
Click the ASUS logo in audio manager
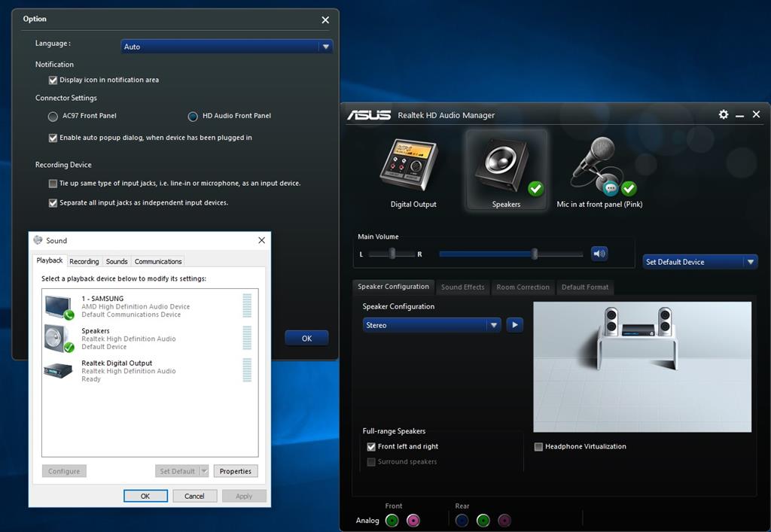click(369, 115)
